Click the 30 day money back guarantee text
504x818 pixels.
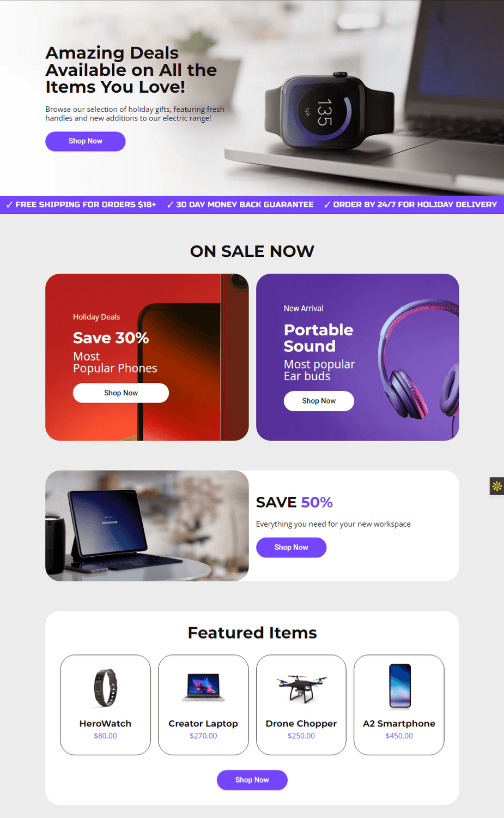(240, 204)
